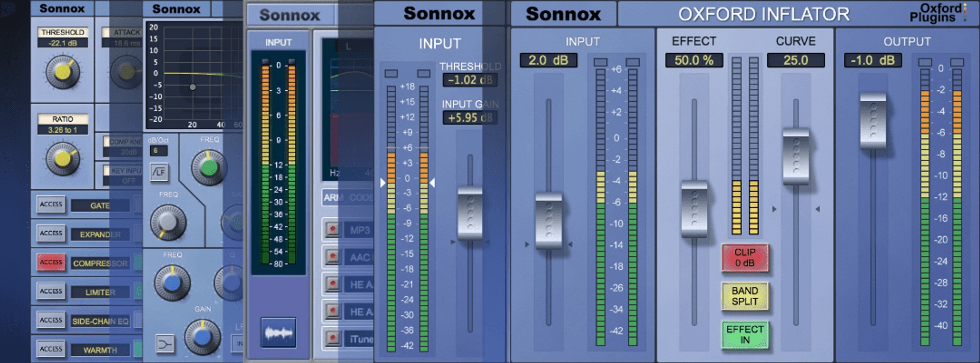Click the grey FREQ knob
The height and width of the screenshot is (363, 980).
[168, 222]
